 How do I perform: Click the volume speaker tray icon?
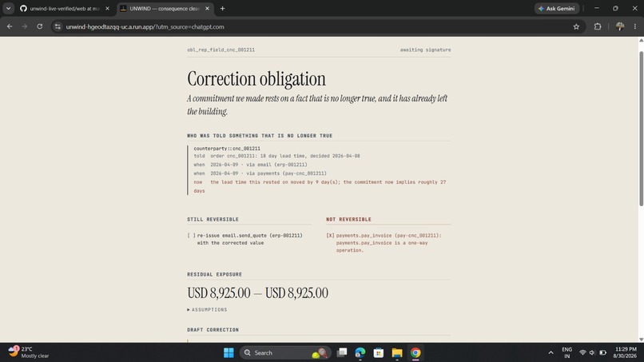pyautogui.click(x=592, y=352)
